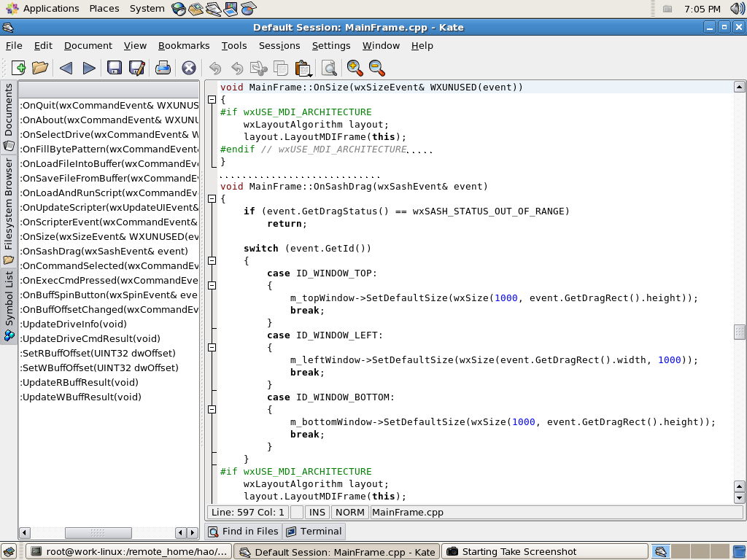
Task: Open the Edit menu
Action: click(43, 46)
